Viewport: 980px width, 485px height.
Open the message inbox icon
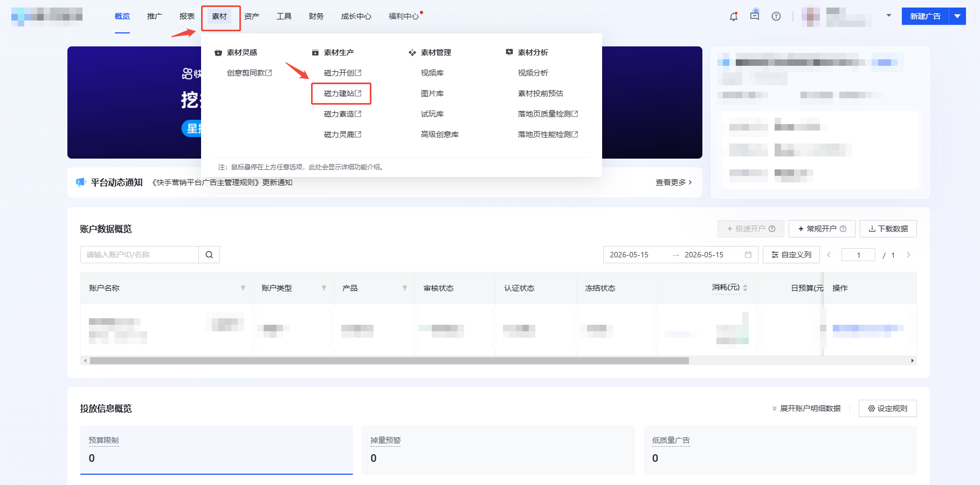[755, 16]
